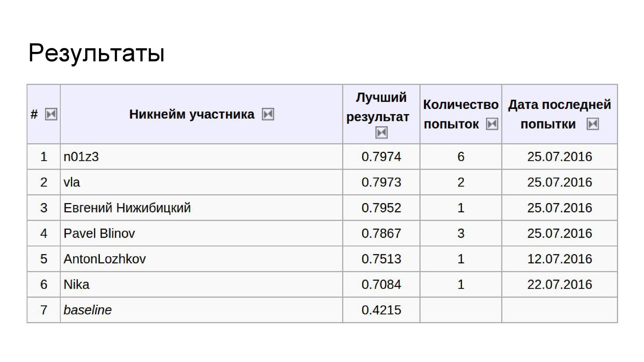Click attempts count 6 for n01z3

point(461,157)
